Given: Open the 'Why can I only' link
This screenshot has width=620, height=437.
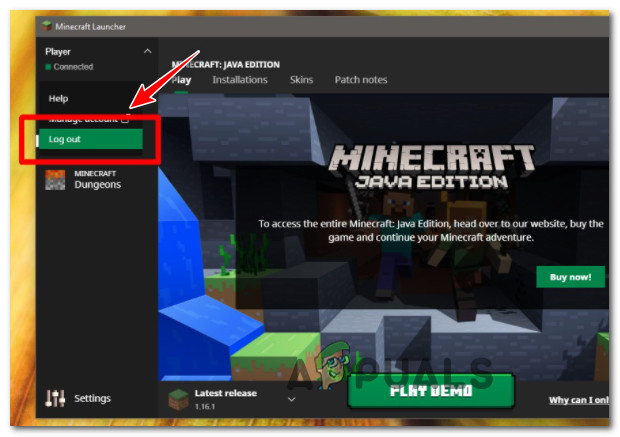Looking at the screenshot, I should coord(579,400).
